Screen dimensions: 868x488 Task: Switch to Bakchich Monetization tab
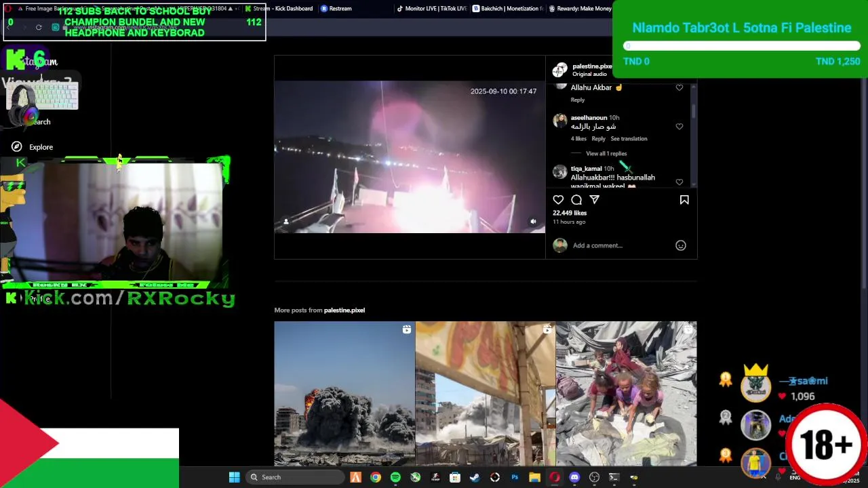pyautogui.click(x=508, y=9)
